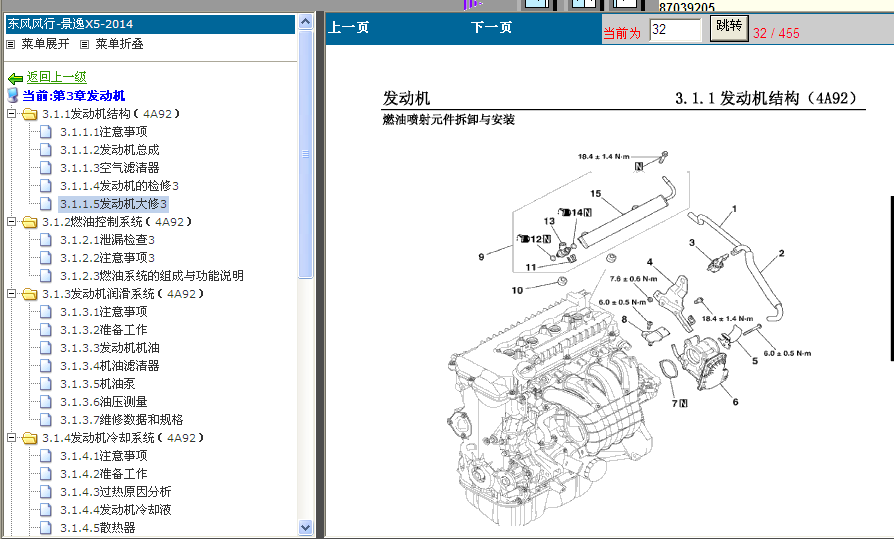This screenshot has height=539, width=894.
Task: Click 菜单折叠 to collapse all menus
Action: point(119,44)
